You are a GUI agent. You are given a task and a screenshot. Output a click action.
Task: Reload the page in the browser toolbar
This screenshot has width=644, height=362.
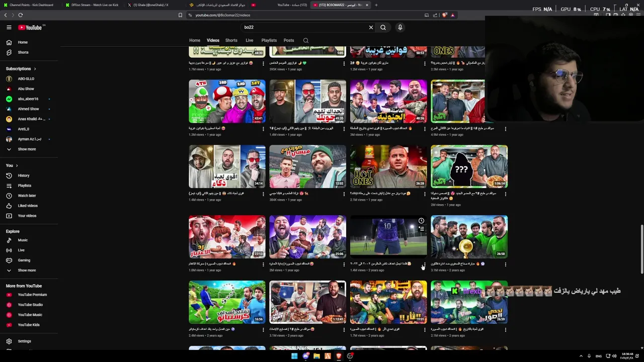tap(21, 15)
